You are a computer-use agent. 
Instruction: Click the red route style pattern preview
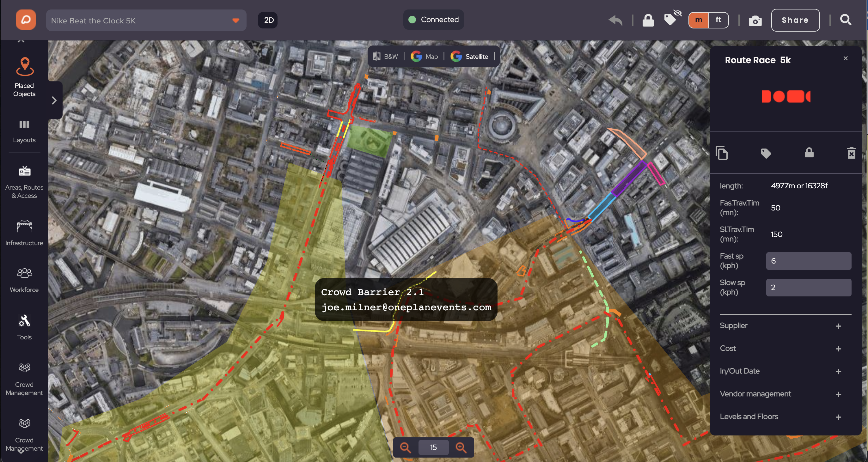(786, 96)
